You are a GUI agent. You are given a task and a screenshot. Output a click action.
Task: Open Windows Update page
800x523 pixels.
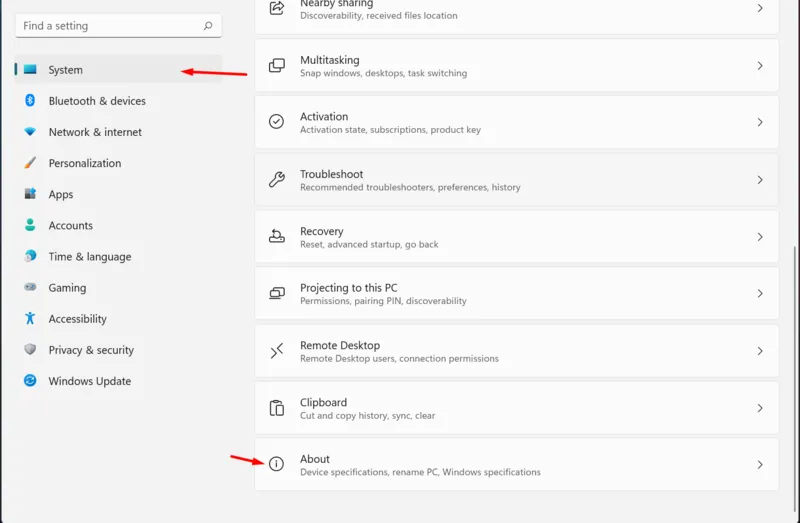pos(118,381)
